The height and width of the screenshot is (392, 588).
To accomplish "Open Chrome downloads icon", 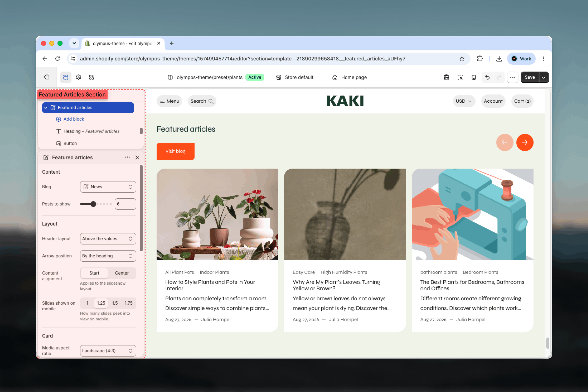I will [x=499, y=58].
